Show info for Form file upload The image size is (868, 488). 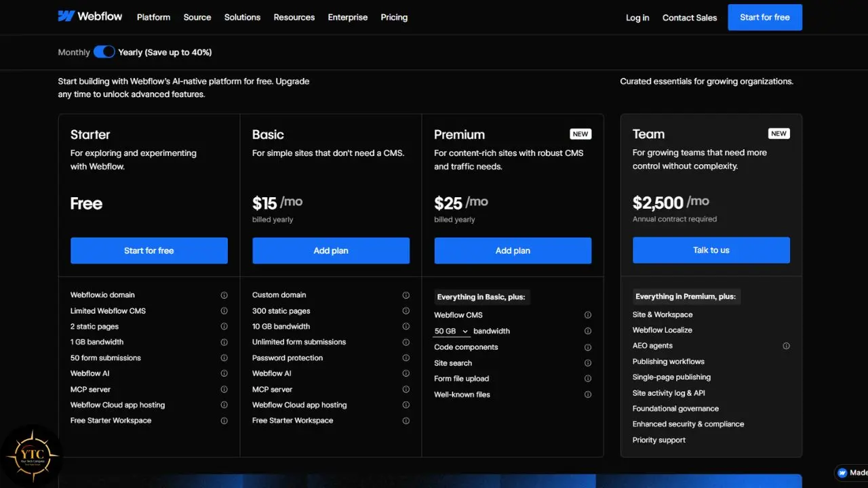point(587,379)
